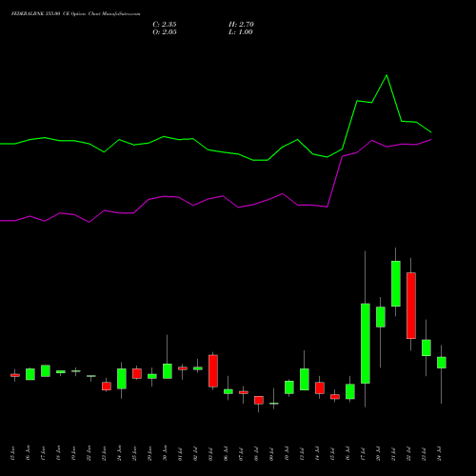The height and width of the screenshot is (476, 476).
Task: Click the '03 Jul' date axis label
Action: [210, 454]
